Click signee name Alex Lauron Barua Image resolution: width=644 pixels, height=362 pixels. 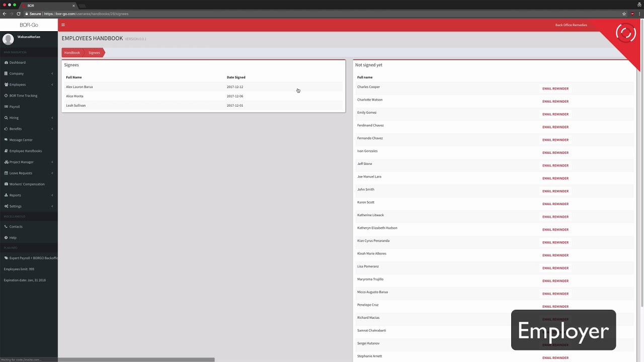coord(79,86)
